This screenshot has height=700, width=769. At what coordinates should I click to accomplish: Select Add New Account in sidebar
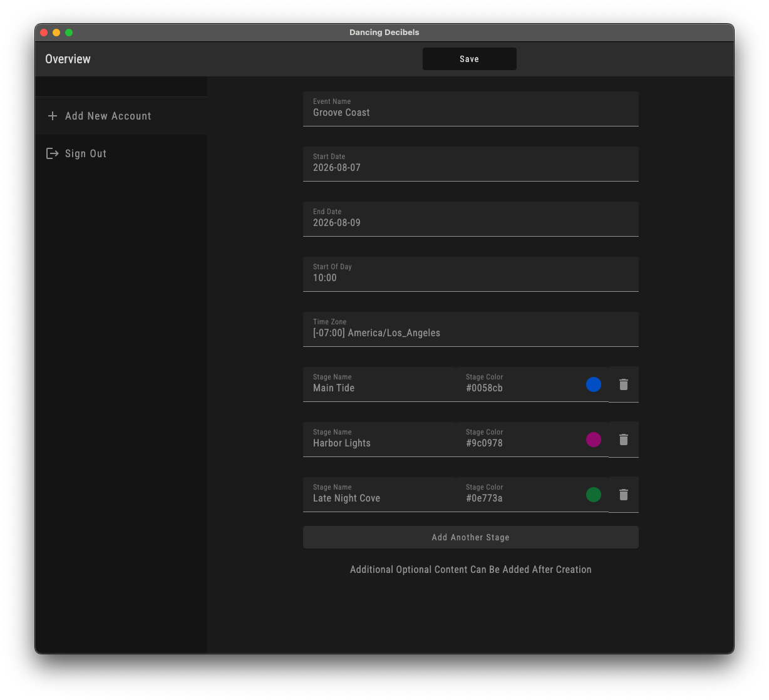[108, 116]
